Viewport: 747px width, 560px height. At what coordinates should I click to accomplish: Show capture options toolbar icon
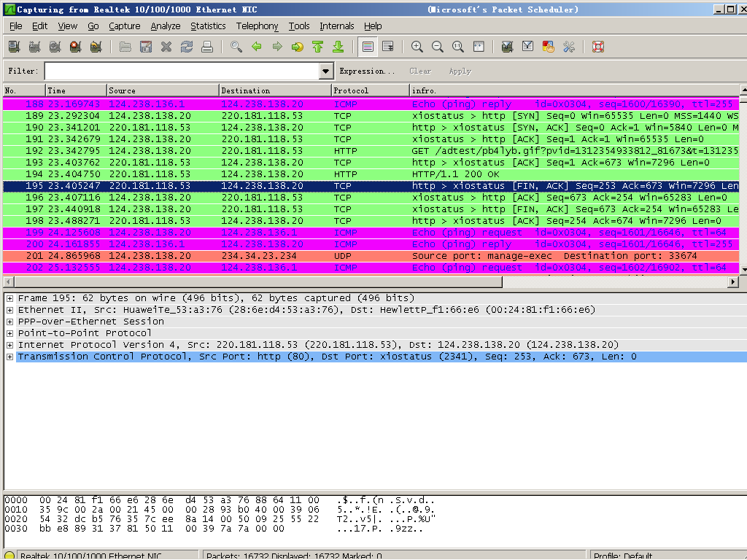34,47
